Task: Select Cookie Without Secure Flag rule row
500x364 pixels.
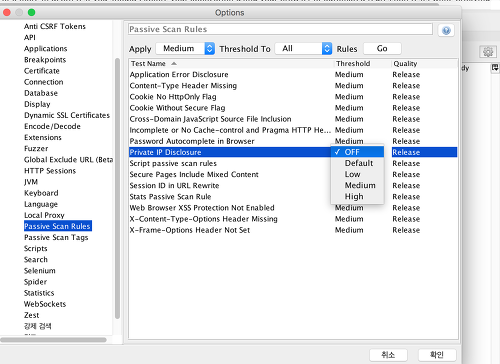Action: click(x=293, y=108)
